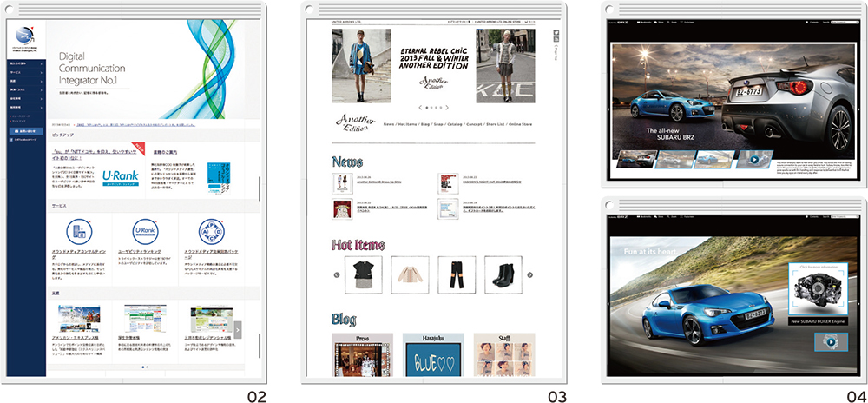Open the Press blog card
The image size is (868, 403).
tap(362, 355)
